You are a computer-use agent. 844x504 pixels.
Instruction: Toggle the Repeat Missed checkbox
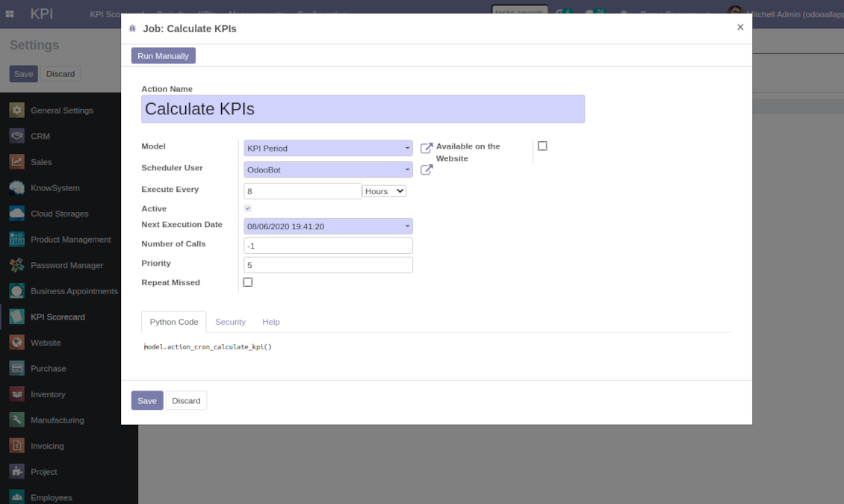click(x=248, y=282)
